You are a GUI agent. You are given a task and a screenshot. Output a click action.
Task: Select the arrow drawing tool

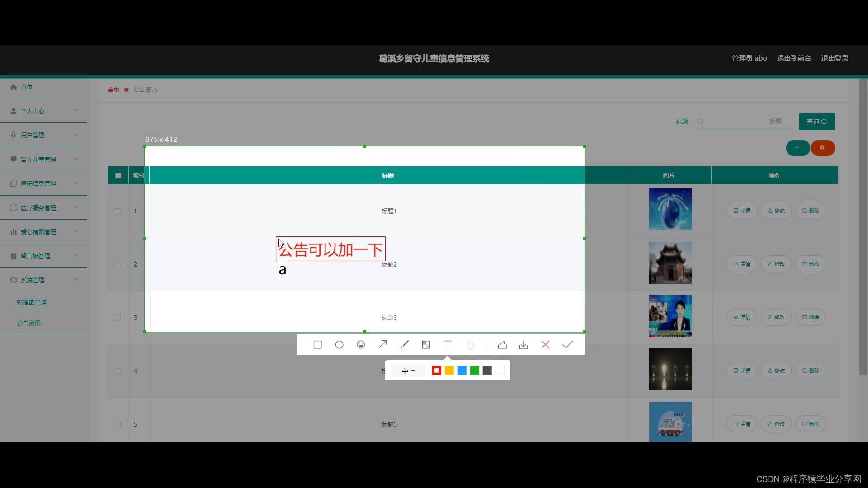pos(382,344)
